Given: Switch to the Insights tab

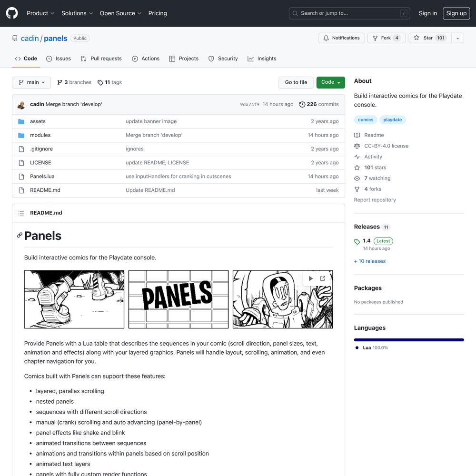Looking at the screenshot, I should [x=262, y=59].
